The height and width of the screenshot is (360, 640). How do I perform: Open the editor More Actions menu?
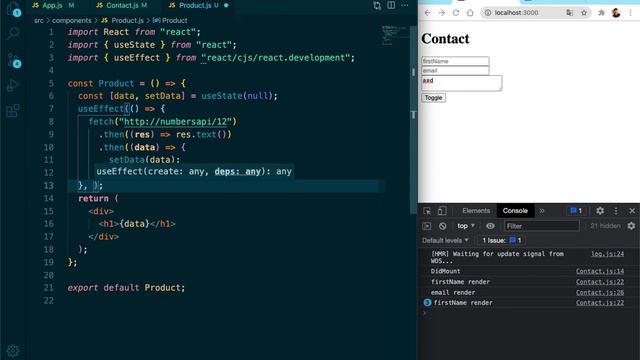coord(405,5)
